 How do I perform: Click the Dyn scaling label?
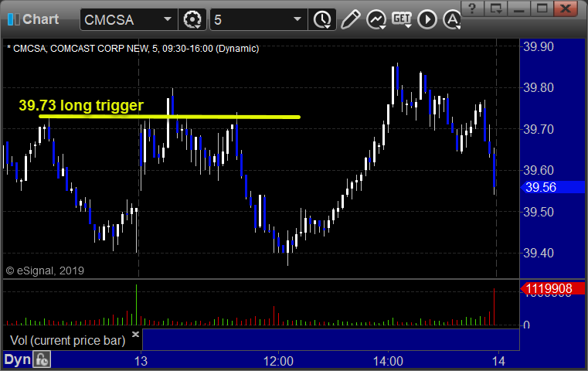click(x=17, y=359)
